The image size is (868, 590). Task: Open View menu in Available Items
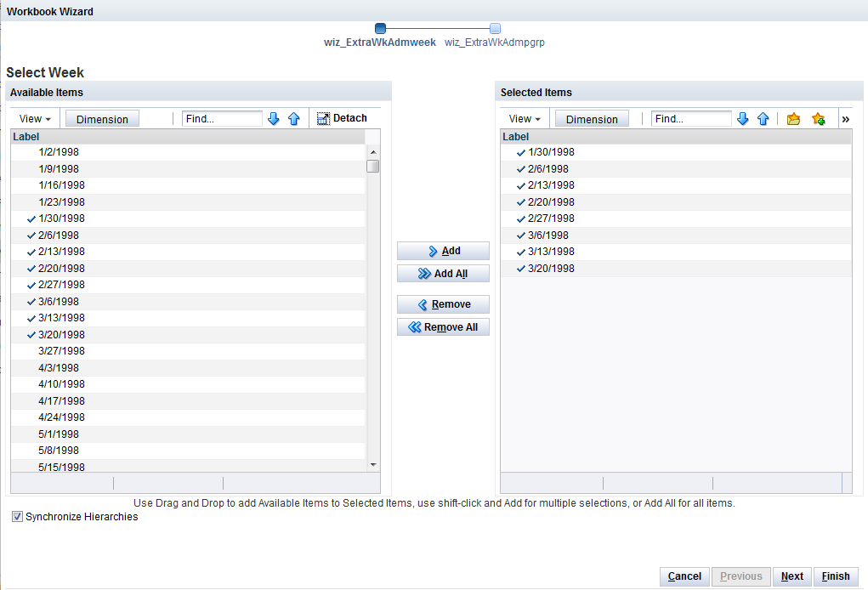coord(35,119)
